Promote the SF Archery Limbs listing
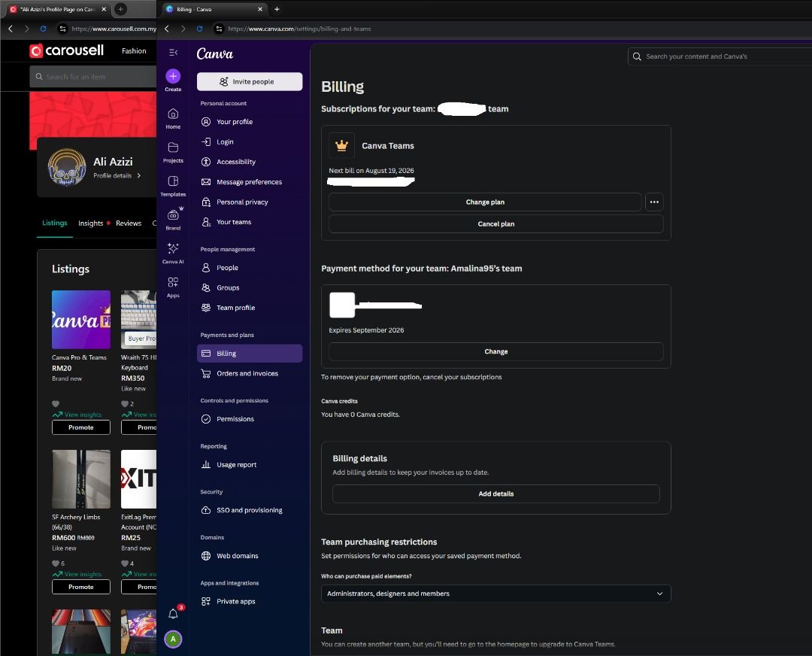The image size is (812, 656). 80,587
